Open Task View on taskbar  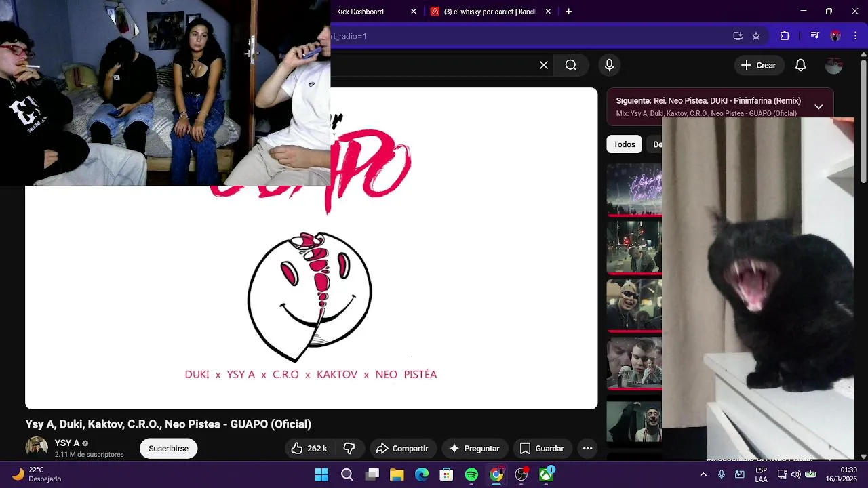coord(372,474)
